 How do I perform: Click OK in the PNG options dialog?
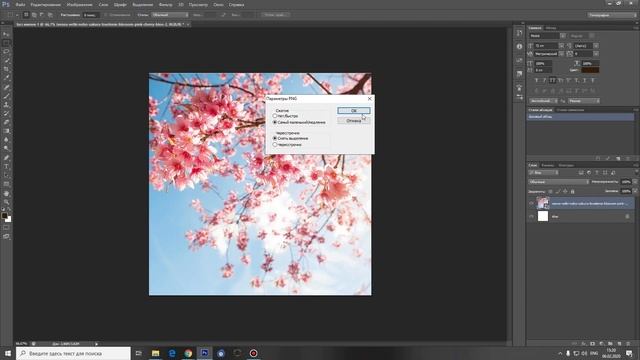(354, 111)
